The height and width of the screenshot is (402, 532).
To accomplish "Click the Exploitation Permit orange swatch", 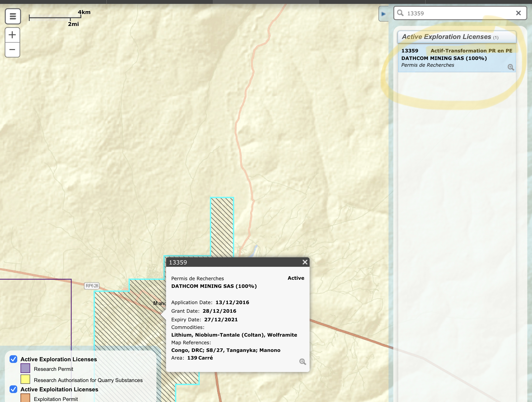I will point(25,398).
